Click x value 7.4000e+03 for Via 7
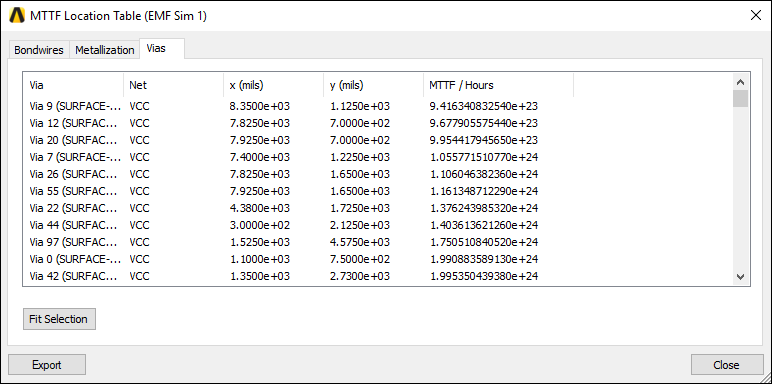This screenshot has height=384, width=772. pyautogui.click(x=260, y=157)
